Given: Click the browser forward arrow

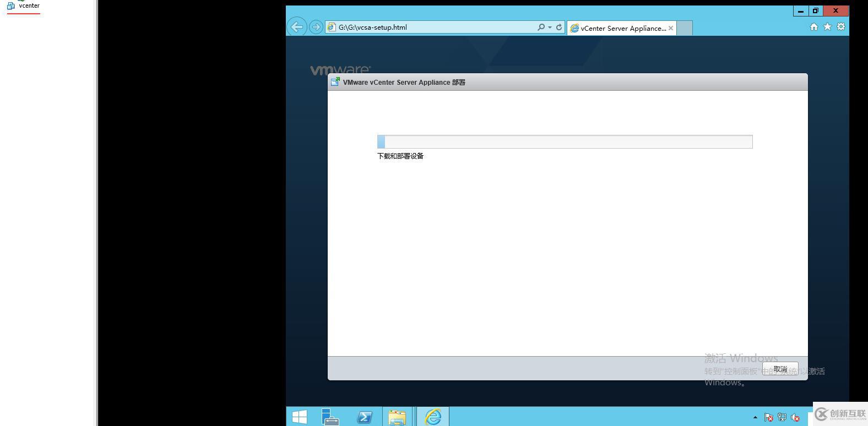Looking at the screenshot, I should coord(316,27).
